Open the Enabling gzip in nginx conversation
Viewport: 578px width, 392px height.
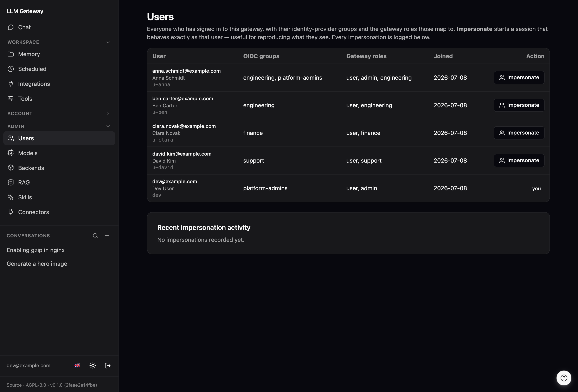pos(36,250)
